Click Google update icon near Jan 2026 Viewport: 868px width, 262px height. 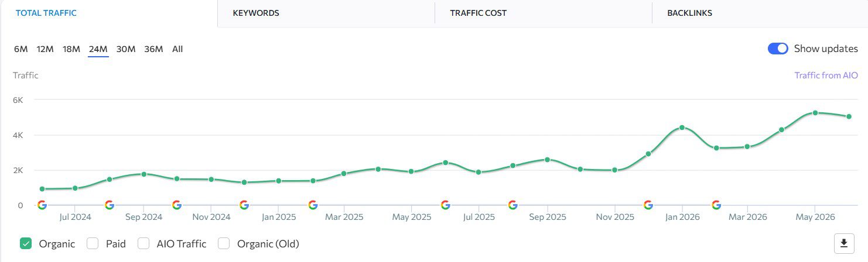tap(648, 205)
